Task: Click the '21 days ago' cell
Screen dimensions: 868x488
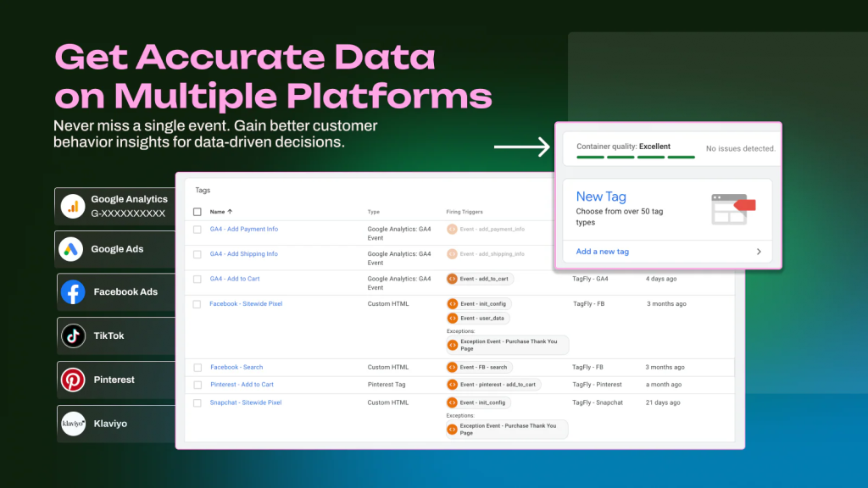Action: click(663, 402)
